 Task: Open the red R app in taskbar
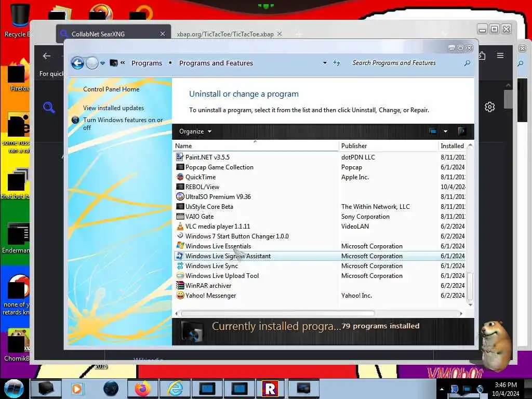click(270, 389)
